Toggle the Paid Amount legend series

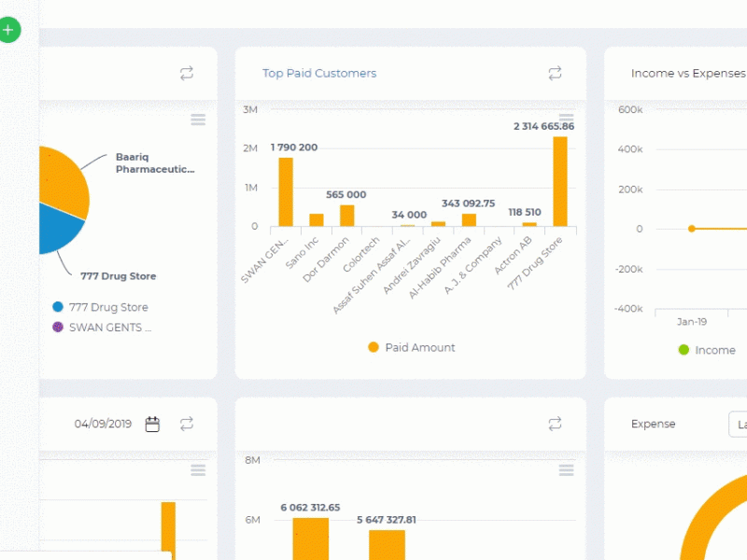(x=412, y=347)
